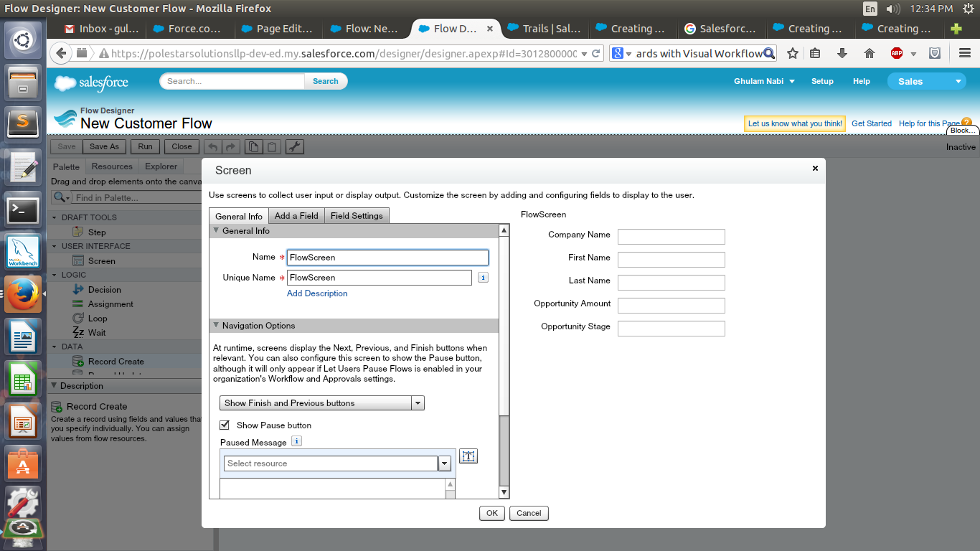Collapse the General Info section
The image size is (980, 551).
[216, 231]
